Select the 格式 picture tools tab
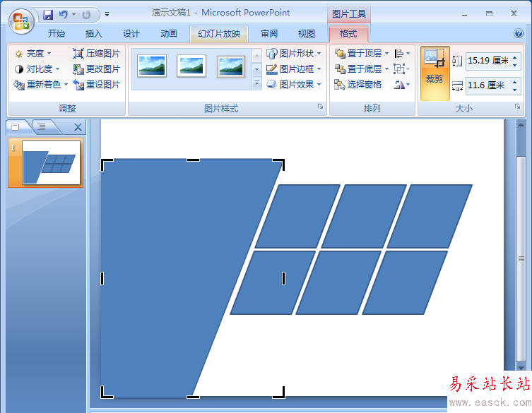The width and height of the screenshot is (532, 413). (348, 34)
